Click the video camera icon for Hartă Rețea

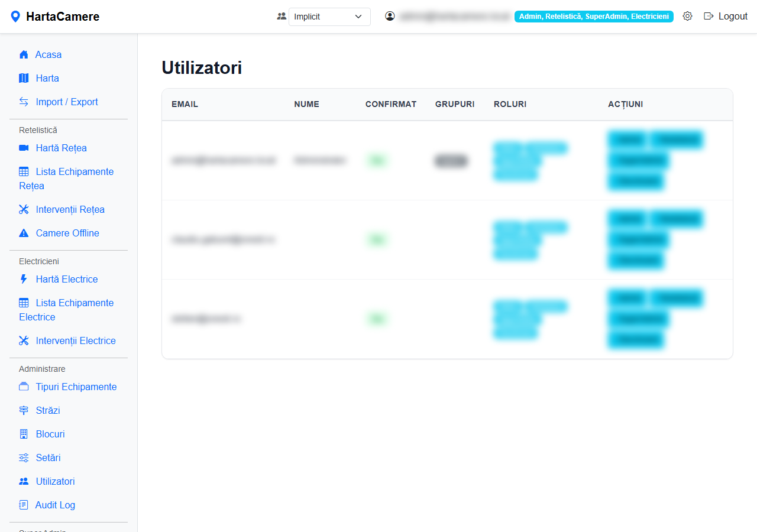click(24, 148)
